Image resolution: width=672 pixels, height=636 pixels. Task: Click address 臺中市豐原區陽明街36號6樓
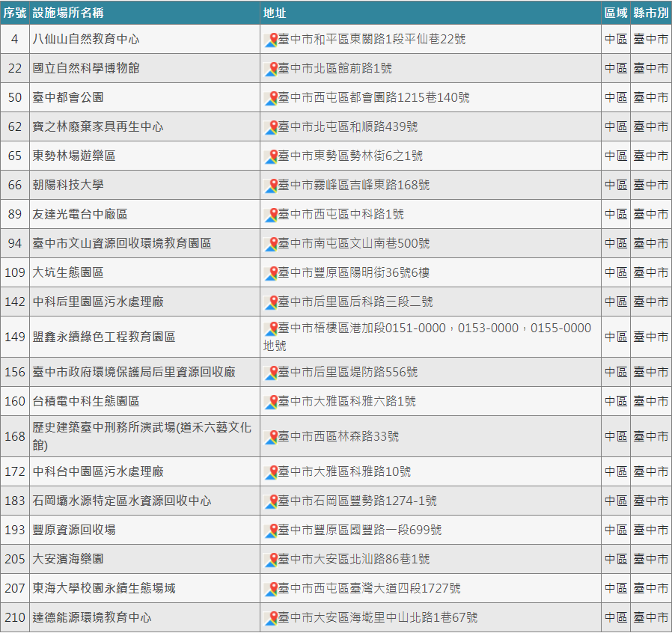tap(353, 272)
